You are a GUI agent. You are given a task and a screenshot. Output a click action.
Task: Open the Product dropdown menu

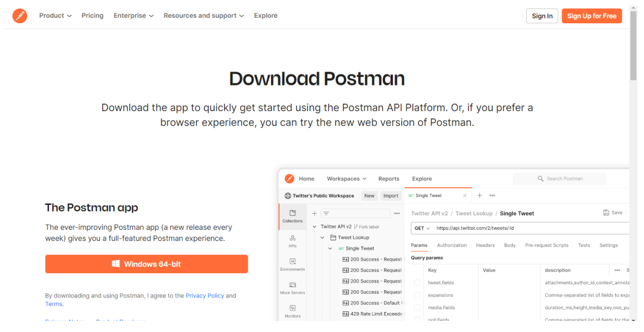pyautogui.click(x=56, y=16)
